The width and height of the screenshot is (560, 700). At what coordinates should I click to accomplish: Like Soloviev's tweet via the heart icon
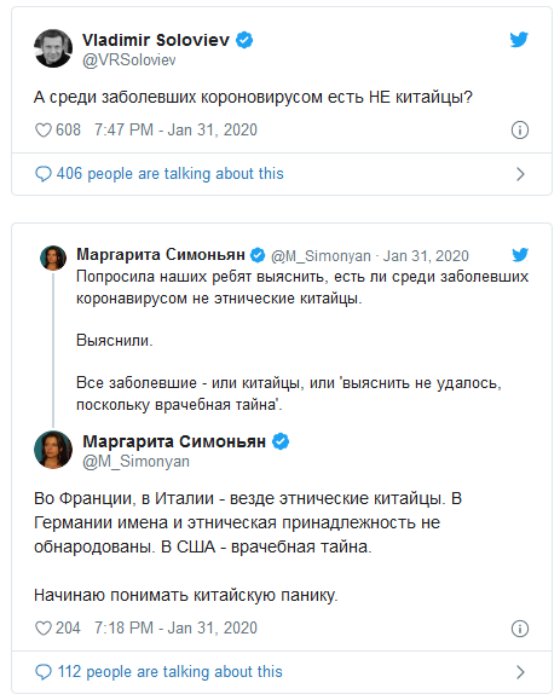pos(43,130)
